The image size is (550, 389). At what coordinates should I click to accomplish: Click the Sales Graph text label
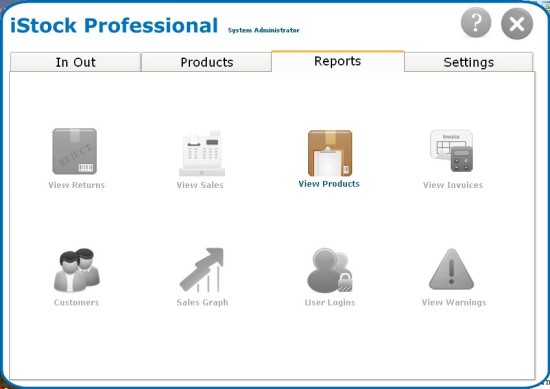click(x=202, y=302)
